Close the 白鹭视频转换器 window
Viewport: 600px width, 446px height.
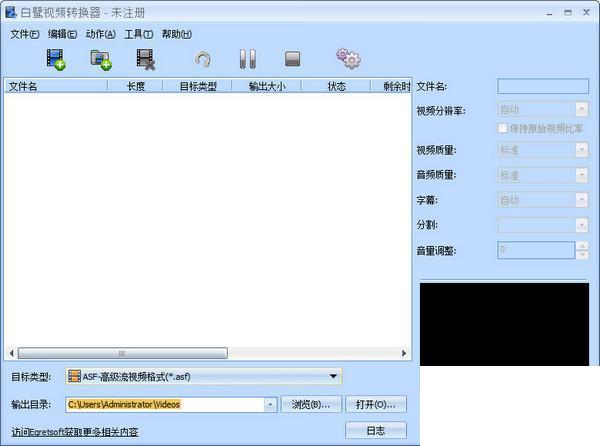click(586, 12)
